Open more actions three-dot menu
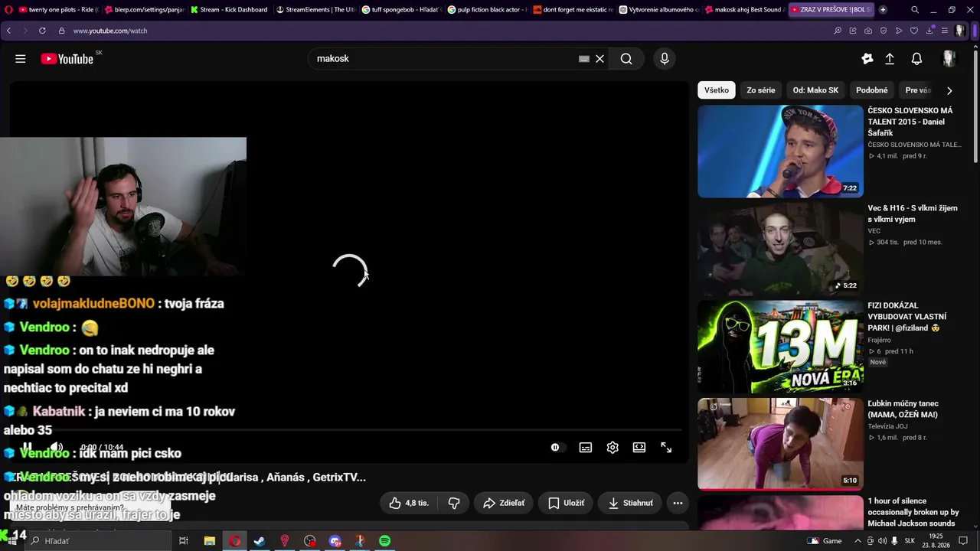 pyautogui.click(x=678, y=503)
